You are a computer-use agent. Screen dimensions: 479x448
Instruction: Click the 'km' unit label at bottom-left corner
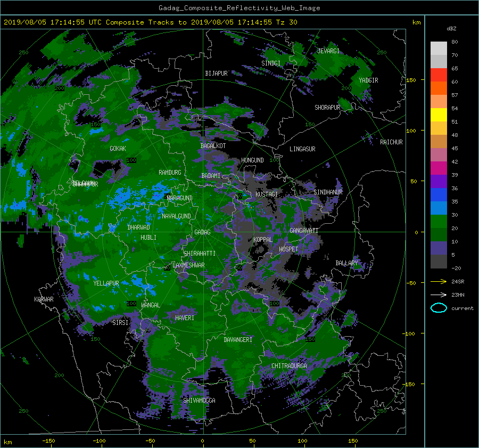point(7,442)
